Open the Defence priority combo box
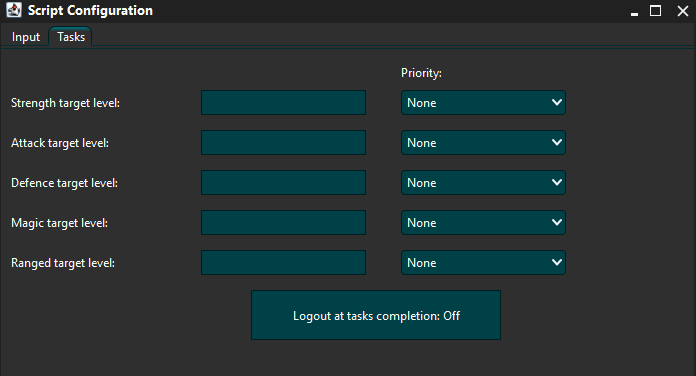This screenshot has width=696, height=376. coord(483,182)
